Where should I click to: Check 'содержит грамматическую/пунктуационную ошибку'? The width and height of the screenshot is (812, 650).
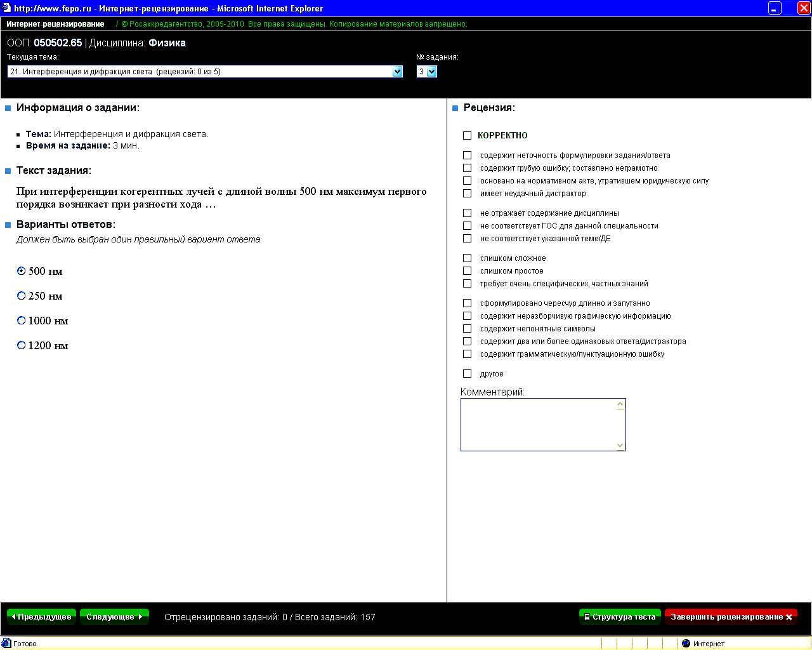point(468,354)
